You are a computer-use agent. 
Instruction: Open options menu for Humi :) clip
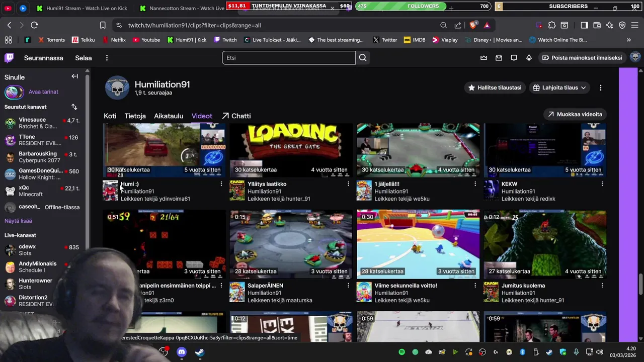coord(221,184)
